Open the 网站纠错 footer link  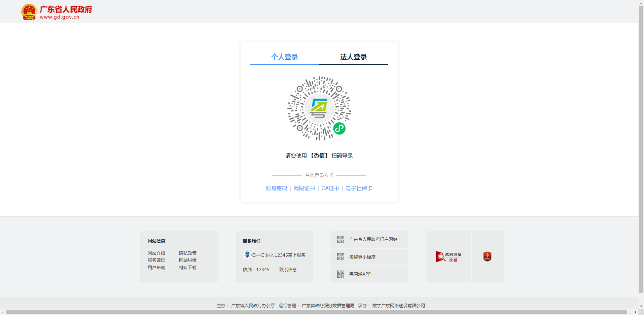[x=187, y=260]
